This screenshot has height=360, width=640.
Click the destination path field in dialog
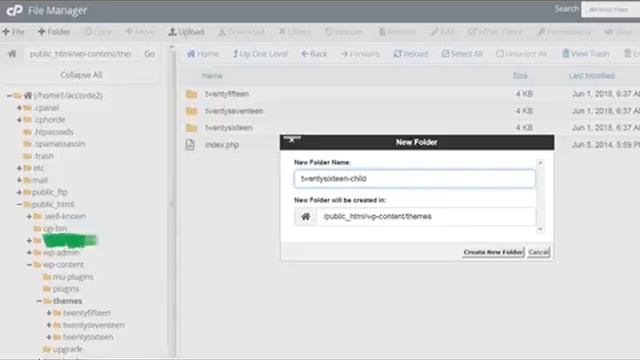tap(426, 216)
